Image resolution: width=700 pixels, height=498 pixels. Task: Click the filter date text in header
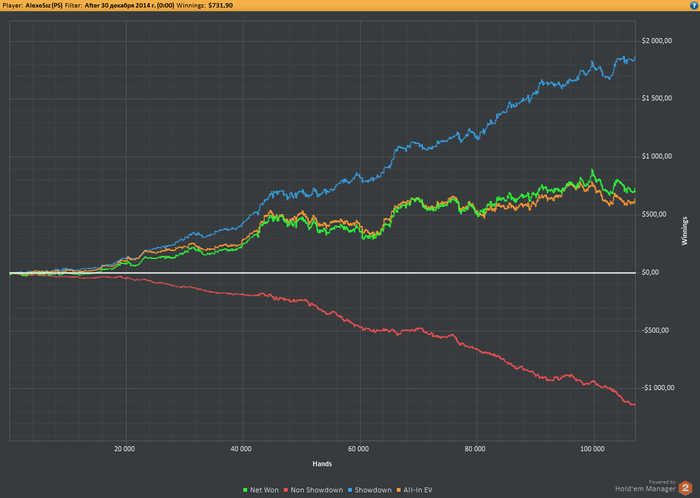point(129,5)
